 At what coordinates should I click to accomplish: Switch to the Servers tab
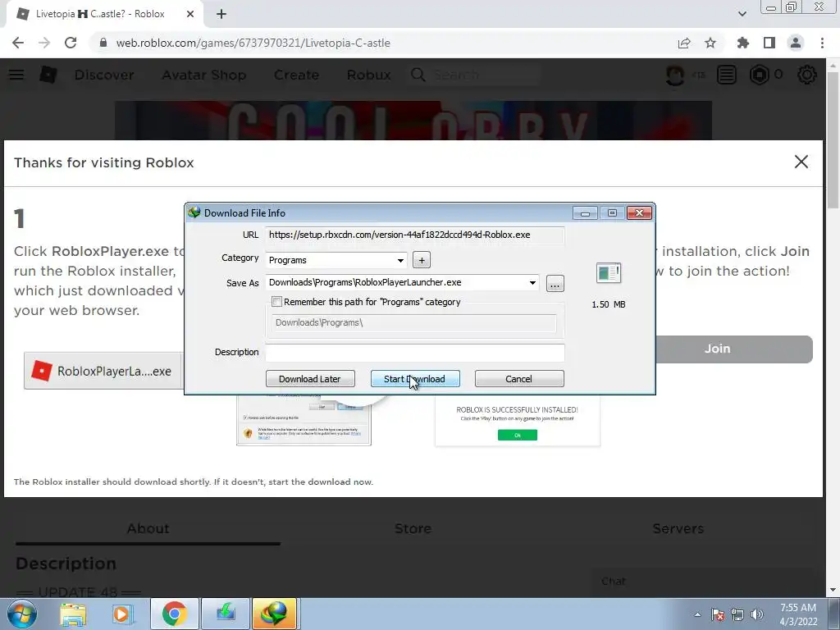coord(678,529)
